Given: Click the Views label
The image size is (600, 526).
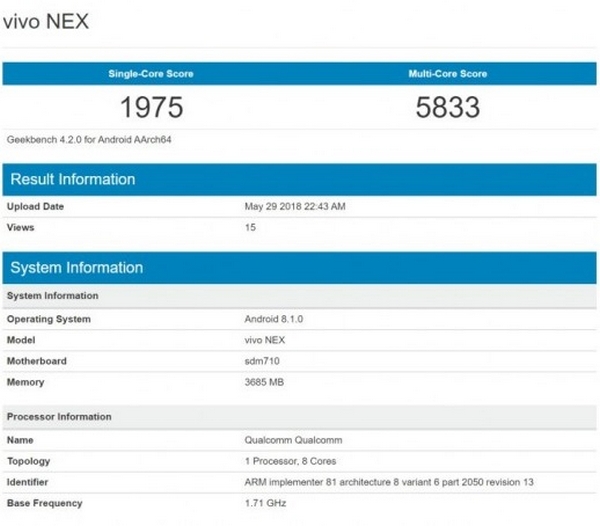Looking at the screenshot, I should click(21, 228).
